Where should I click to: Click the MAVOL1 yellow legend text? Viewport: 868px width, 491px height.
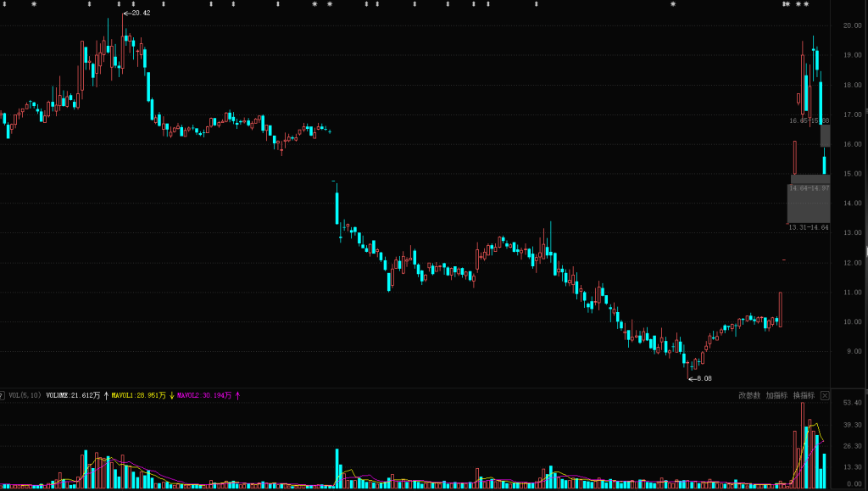click(x=138, y=395)
